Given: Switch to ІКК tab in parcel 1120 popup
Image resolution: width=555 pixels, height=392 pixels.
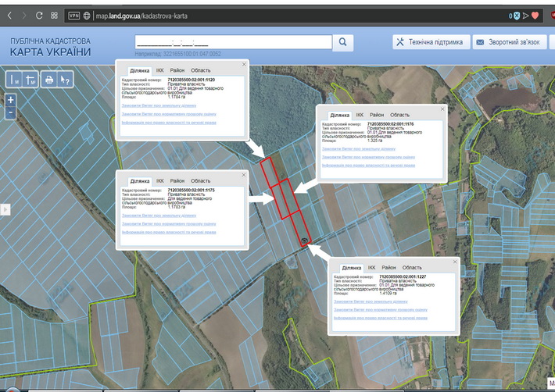Looking at the screenshot, I should tap(160, 70).
